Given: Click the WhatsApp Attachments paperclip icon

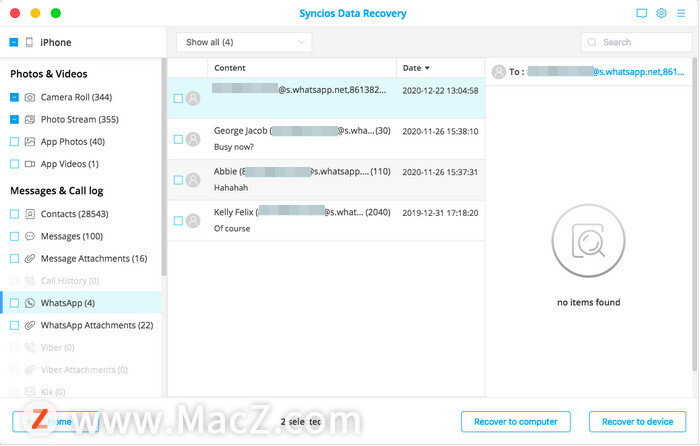Looking at the screenshot, I should click(30, 325).
